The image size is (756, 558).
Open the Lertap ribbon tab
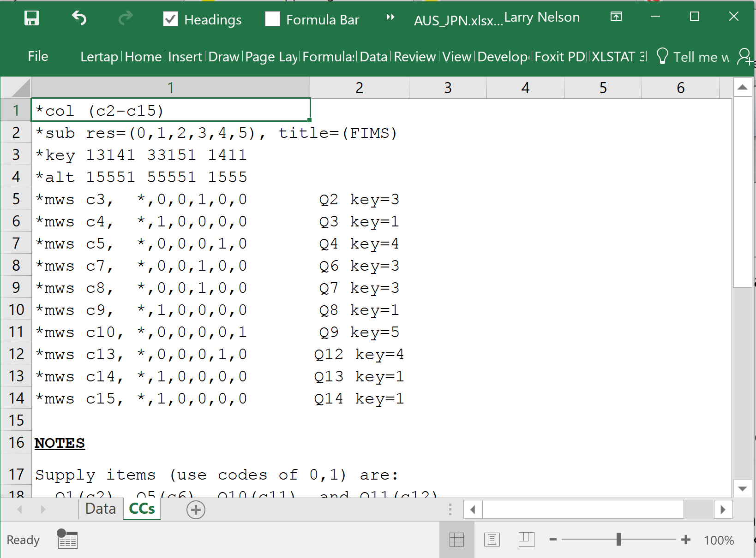point(99,57)
